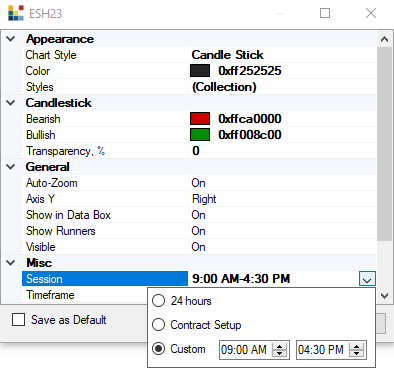The height and width of the screenshot is (376, 394).
Task: Increase start time with up spinner arrow
Action: pos(280,346)
